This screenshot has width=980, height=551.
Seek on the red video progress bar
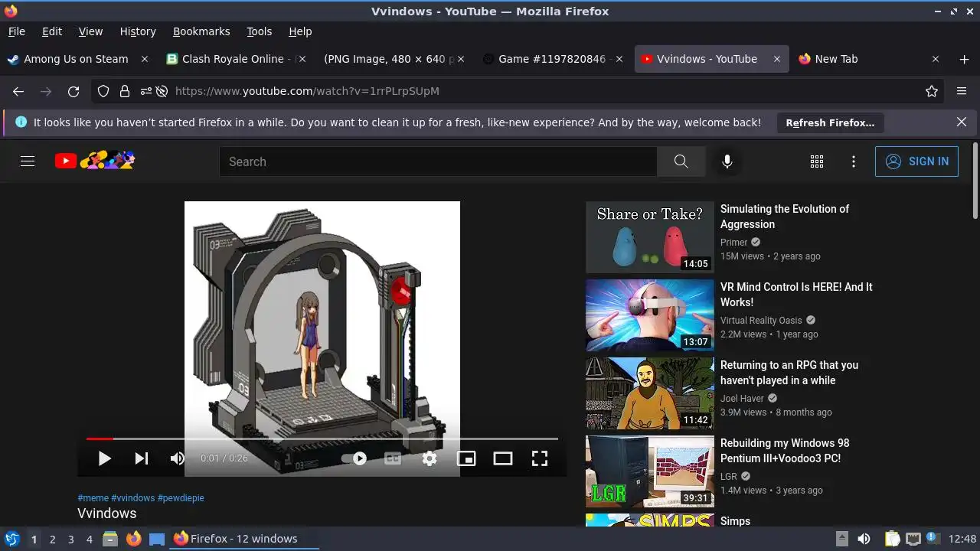pyautogui.click(x=322, y=439)
